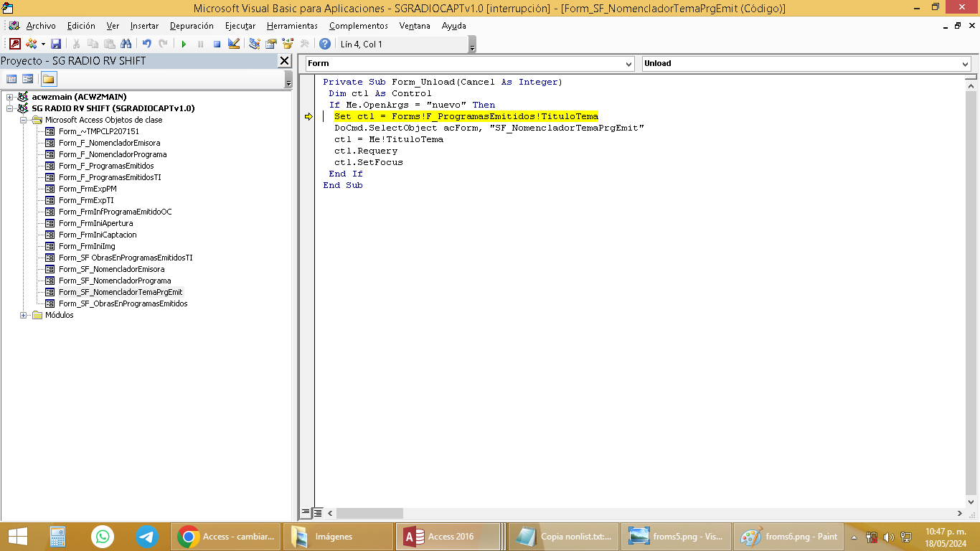This screenshot has width=980, height=551.
Task: Open the Insertar menu
Action: pos(144,26)
